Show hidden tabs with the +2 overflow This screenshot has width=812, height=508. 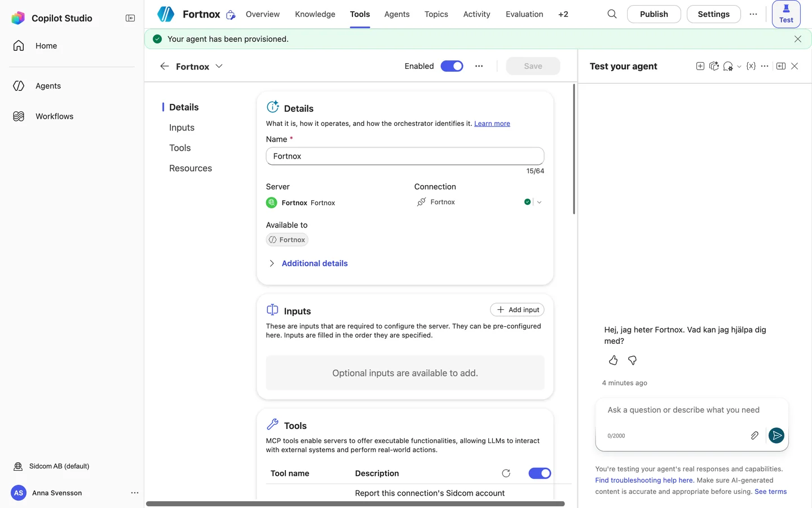point(563,14)
